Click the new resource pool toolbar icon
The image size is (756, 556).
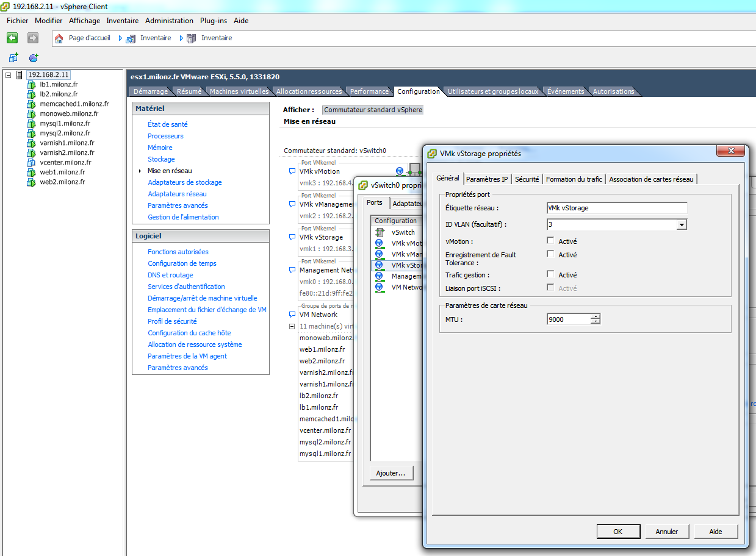click(x=34, y=57)
